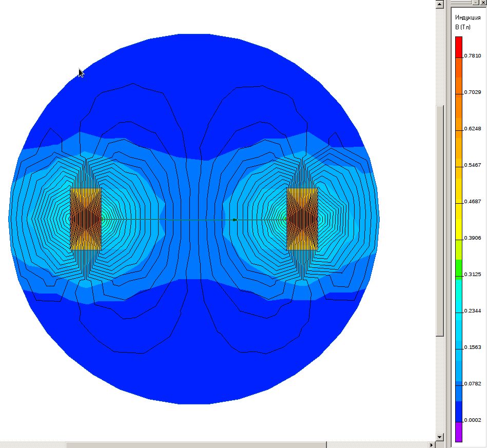Select legend value 0.4687

coord(473,202)
